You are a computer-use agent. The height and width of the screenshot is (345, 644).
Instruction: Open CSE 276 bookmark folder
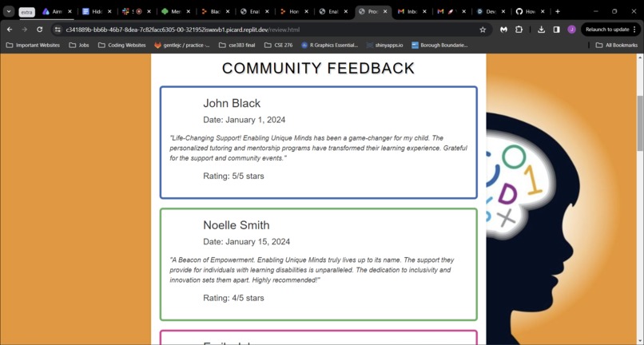279,46
